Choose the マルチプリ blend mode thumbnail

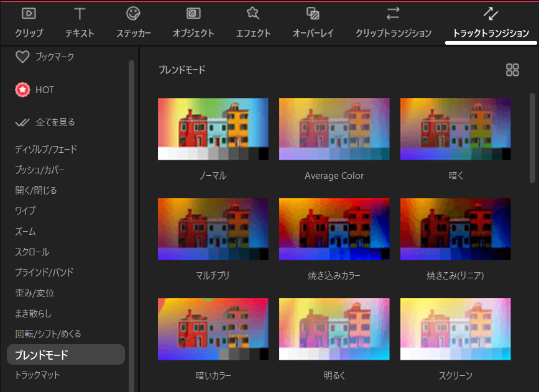coord(213,229)
